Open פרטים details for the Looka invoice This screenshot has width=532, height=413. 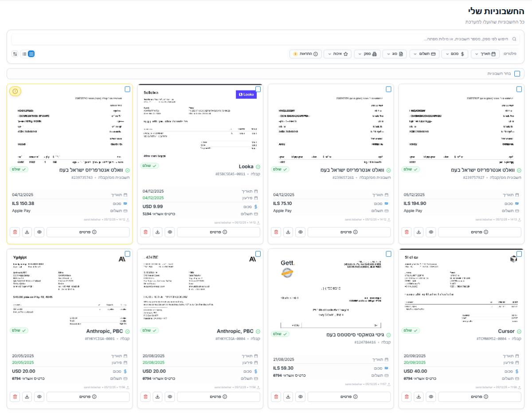(218, 232)
